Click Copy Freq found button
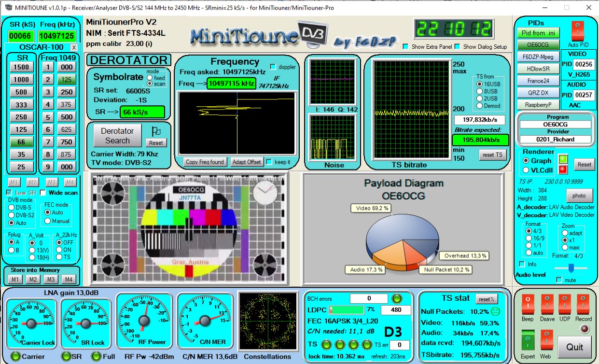 point(205,162)
